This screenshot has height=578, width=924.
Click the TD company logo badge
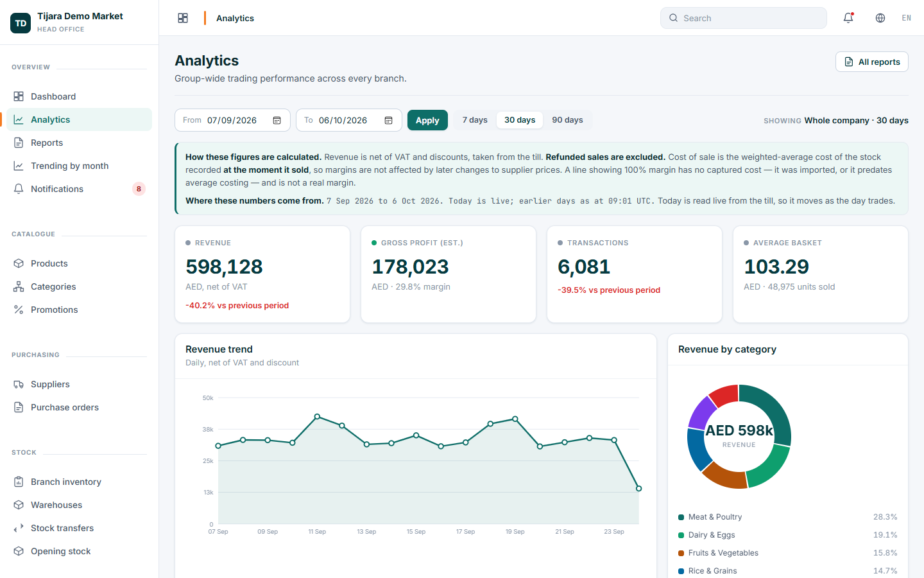[x=21, y=23]
